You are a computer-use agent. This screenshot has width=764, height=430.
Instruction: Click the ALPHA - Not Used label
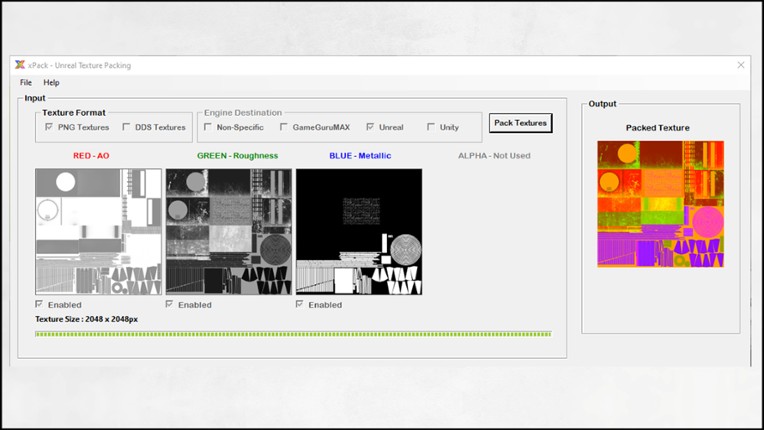pyautogui.click(x=494, y=156)
